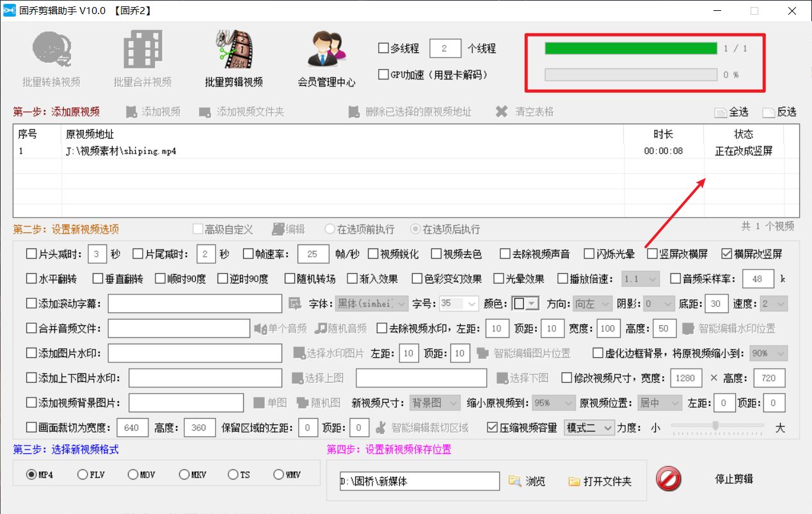812x514 pixels.
Task: Uncheck the 横屏改竖屏 option
Action: pyautogui.click(x=727, y=253)
